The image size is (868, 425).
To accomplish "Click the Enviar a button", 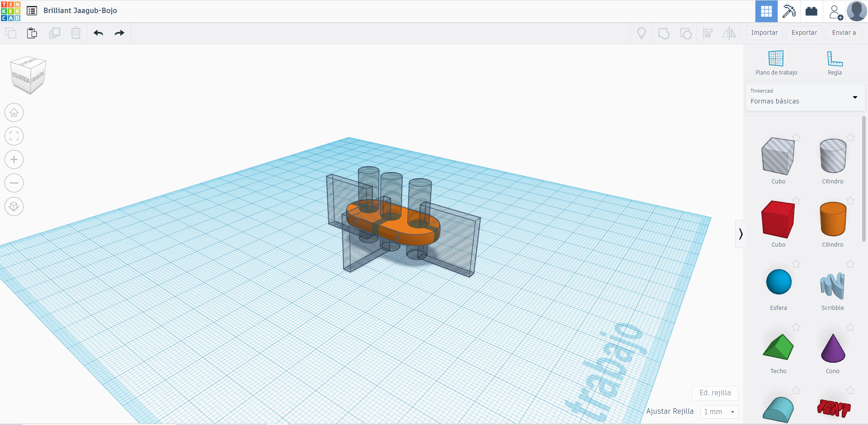I will pyautogui.click(x=844, y=33).
